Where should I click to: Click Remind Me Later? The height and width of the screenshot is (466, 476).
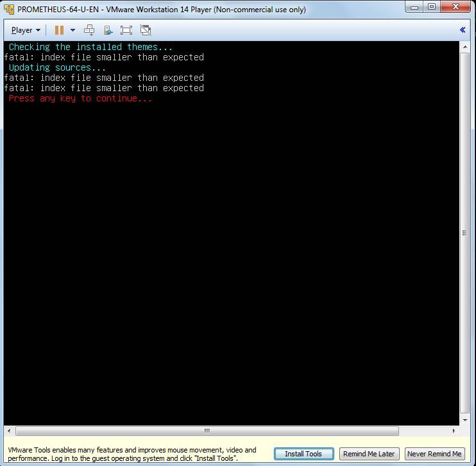(369, 454)
